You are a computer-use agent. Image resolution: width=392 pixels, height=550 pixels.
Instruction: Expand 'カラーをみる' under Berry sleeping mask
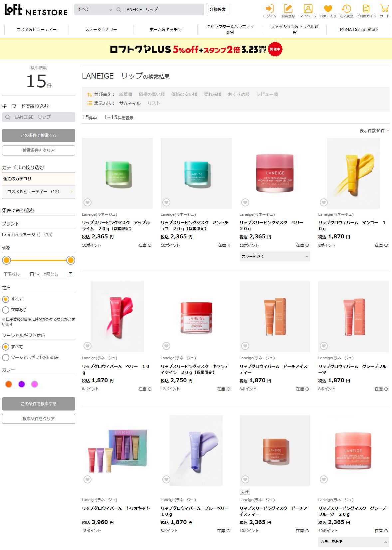pyautogui.click(x=275, y=256)
